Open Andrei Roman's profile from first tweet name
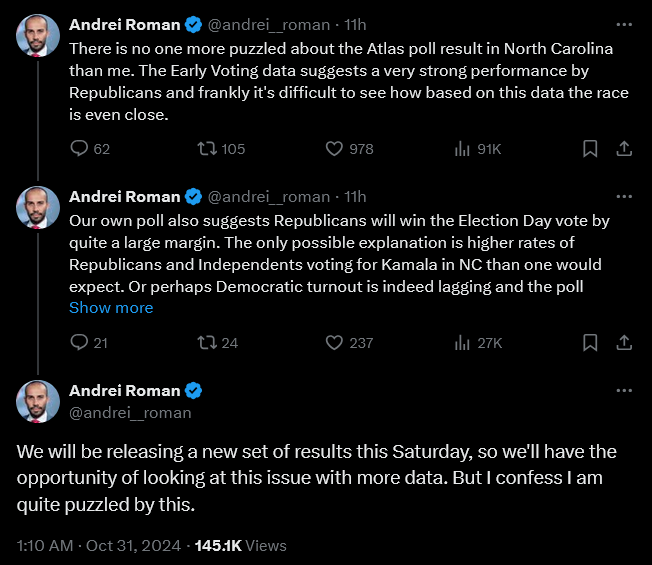The width and height of the screenshot is (652, 565). [x=124, y=23]
